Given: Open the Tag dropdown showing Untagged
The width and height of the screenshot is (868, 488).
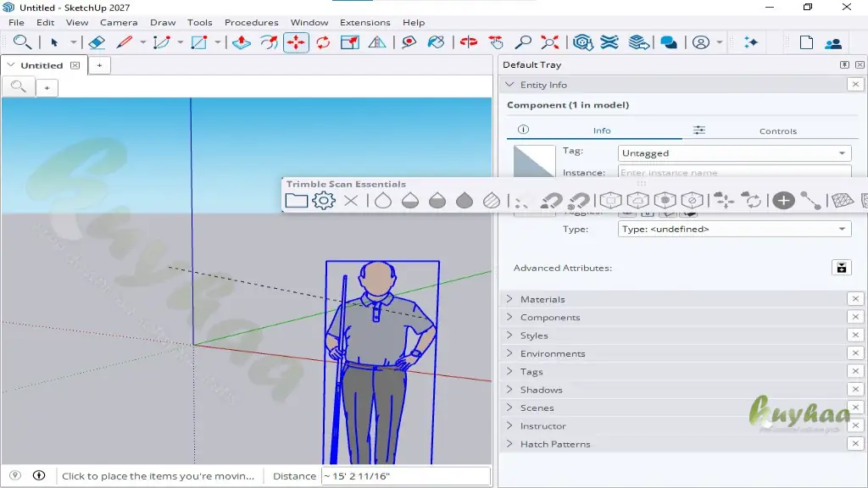Looking at the screenshot, I should click(734, 153).
